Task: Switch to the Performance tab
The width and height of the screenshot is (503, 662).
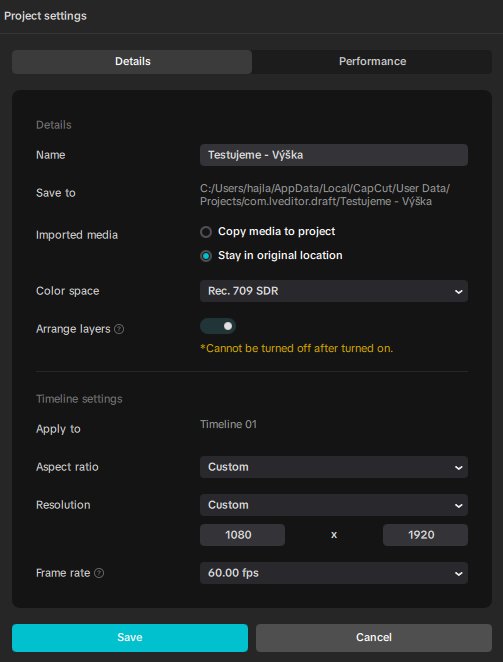Action: click(372, 62)
